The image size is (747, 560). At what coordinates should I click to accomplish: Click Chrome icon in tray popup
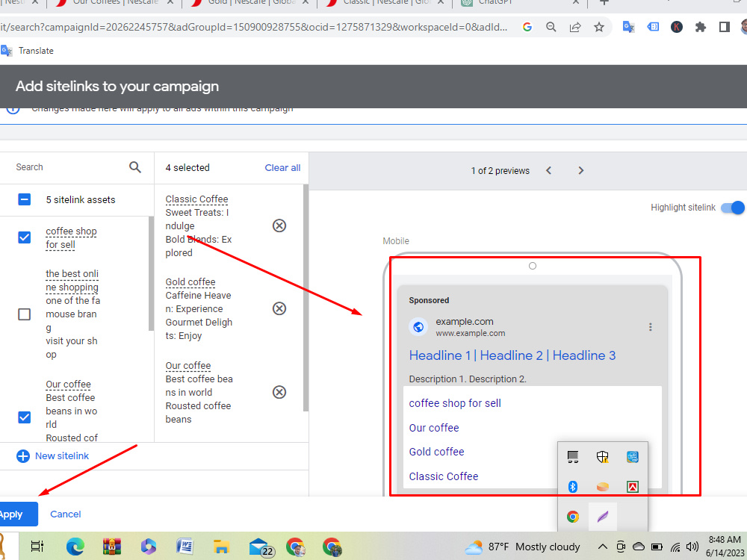[573, 517]
